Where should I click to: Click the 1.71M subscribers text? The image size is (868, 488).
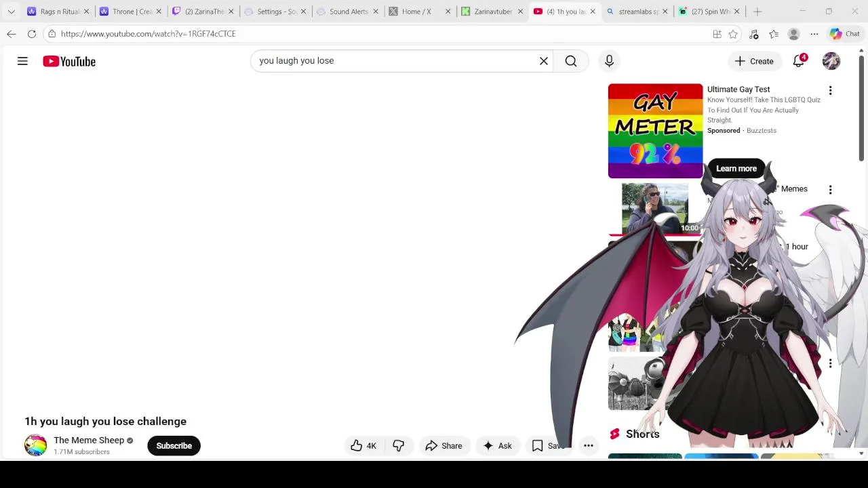[81, 452]
